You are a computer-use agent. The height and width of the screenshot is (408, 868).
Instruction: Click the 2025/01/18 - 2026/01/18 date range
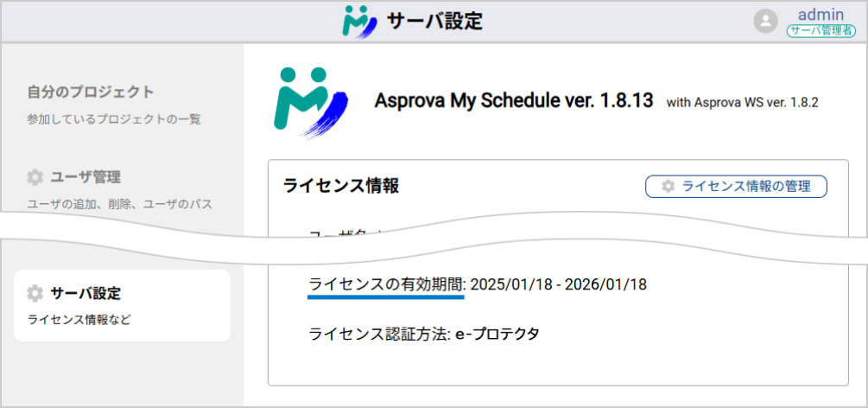click(x=559, y=285)
